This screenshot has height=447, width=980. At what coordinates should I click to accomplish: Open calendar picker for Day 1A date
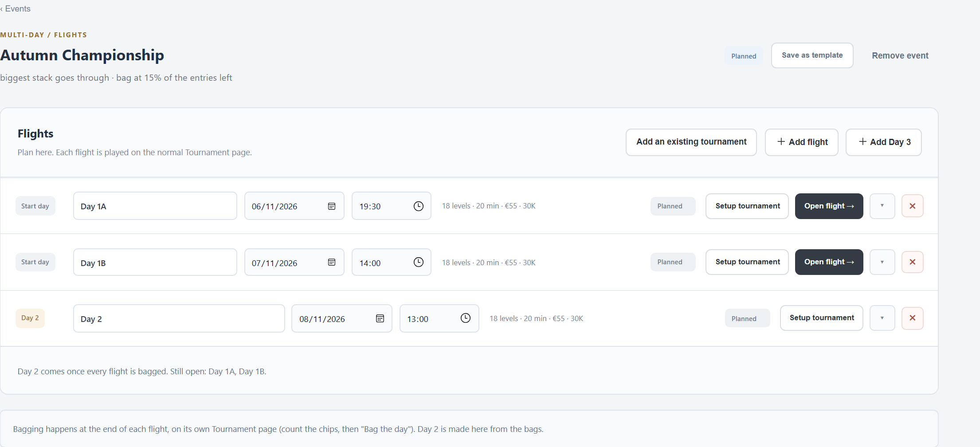tap(331, 206)
